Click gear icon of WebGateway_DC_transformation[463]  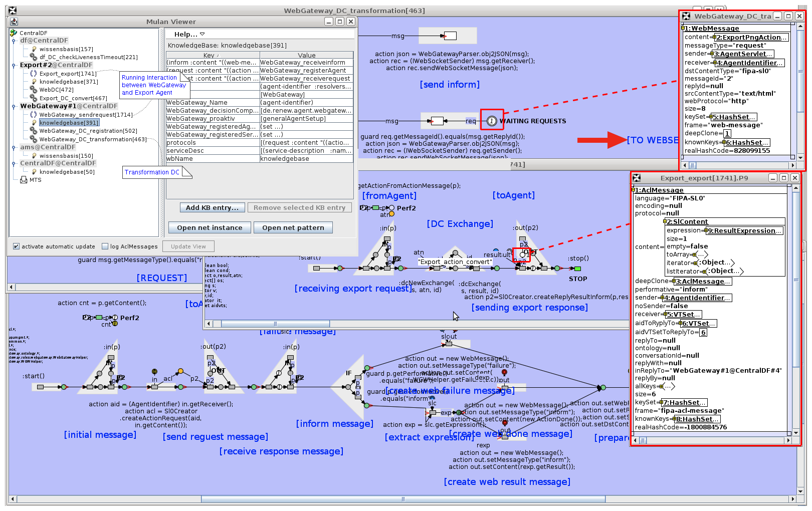[34, 139]
